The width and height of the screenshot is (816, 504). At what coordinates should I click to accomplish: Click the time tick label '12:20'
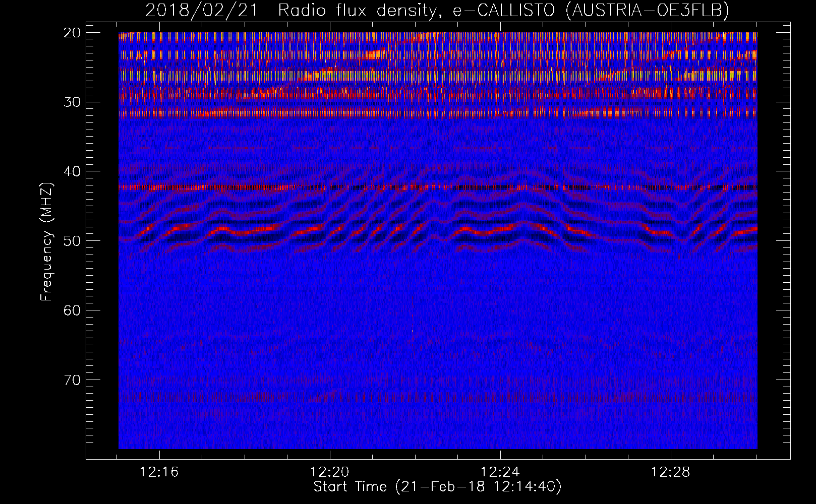click(330, 472)
